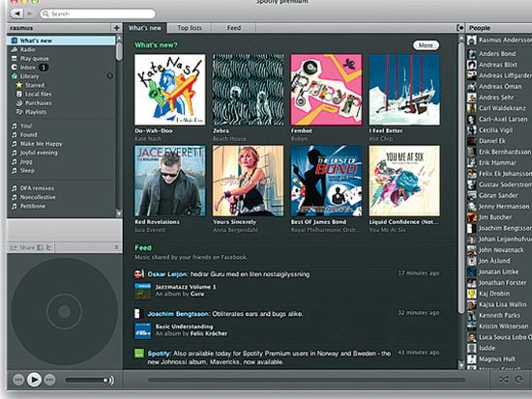Click the Kate Nash artist link
Image resolution: width=532 pixels, height=399 pixels.
(x=148, y=139)
